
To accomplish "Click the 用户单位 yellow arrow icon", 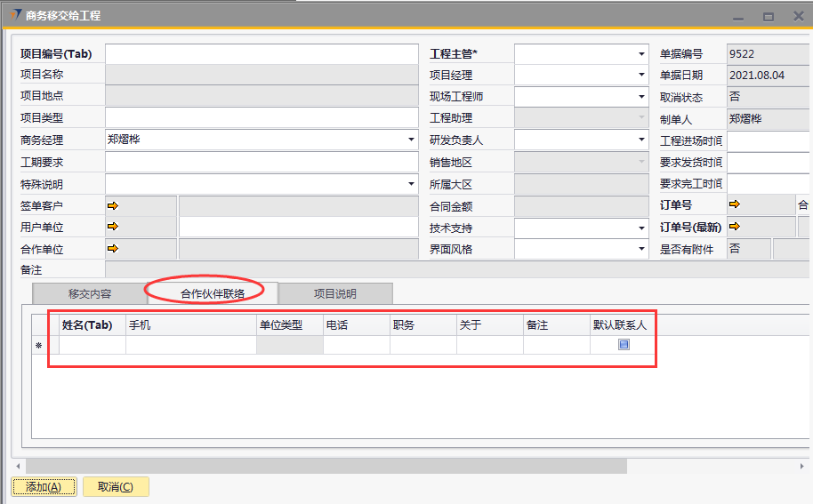I will (113, 228).
